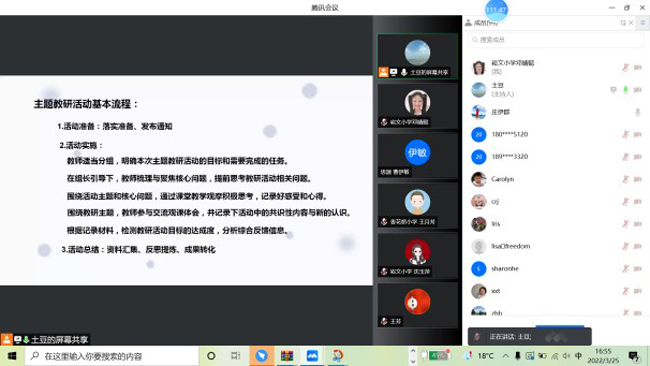Click screen sharing icon next to host 土豆
Image resolution: width=650 pixels, height=366 pixels.
(613, 90)
